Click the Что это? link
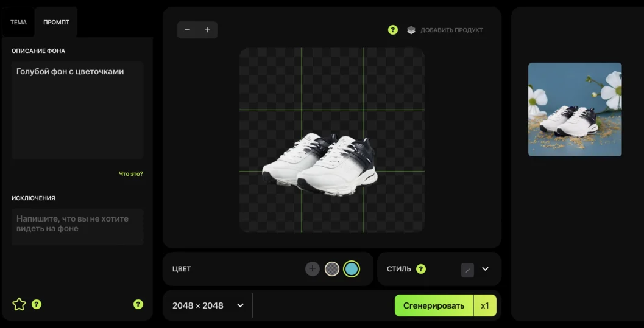The height and width of the screenshot is (328, 644). [131, 174]
